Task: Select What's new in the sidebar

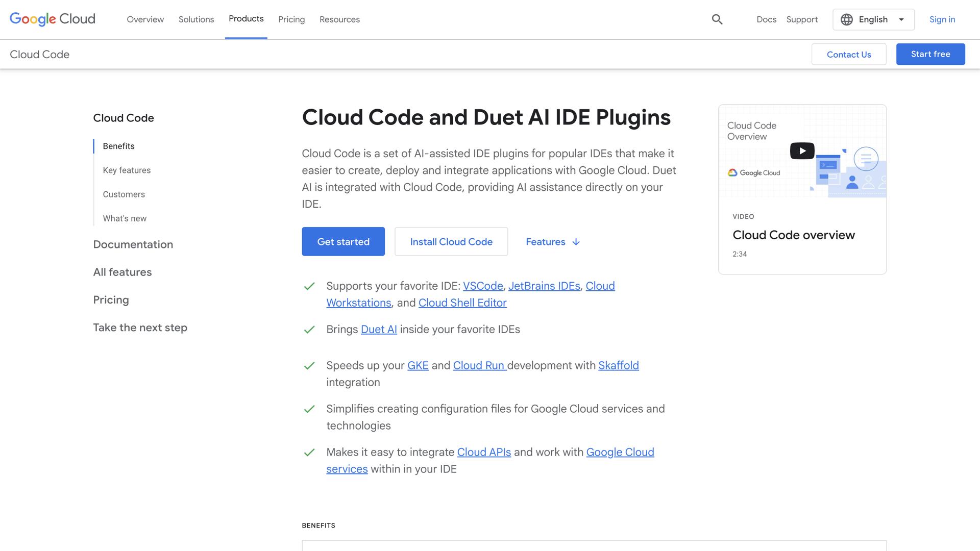Action: click(125, 218)
